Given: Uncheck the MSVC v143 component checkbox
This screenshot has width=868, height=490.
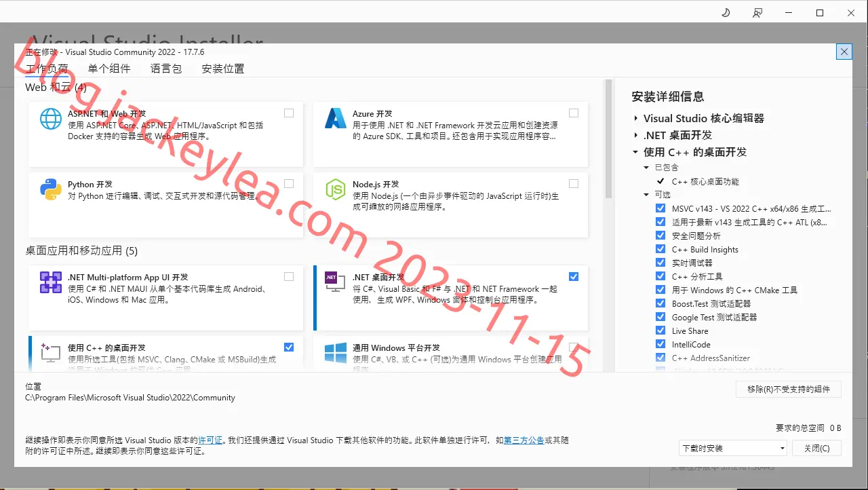Looking at the screenshot, I should [x=660, y=208].
